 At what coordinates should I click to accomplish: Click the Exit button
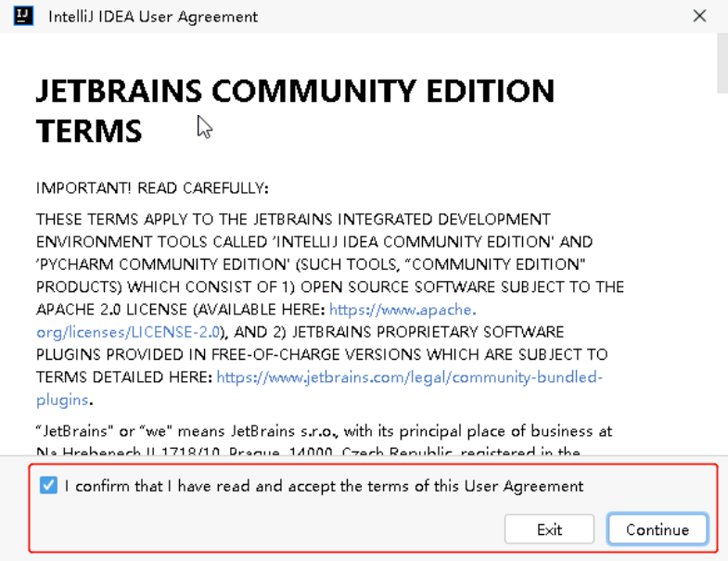(549, 529)
